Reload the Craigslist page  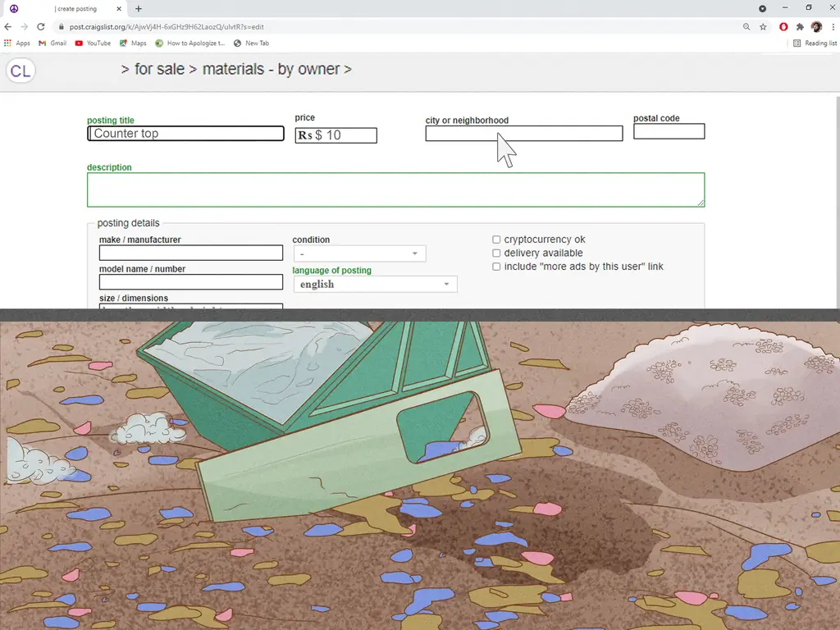(x=41, y=27)
